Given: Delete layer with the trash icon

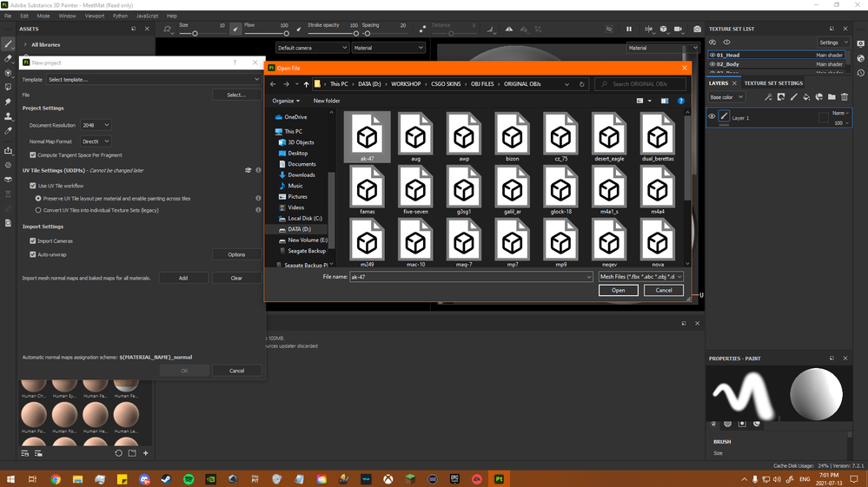Looking at the screenshot, I should (845, 97).
